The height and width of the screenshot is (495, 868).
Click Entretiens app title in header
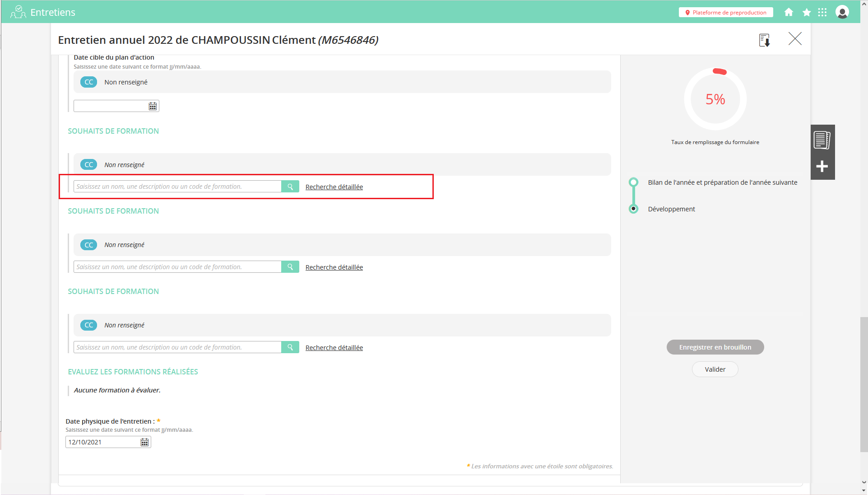(52, 12)
